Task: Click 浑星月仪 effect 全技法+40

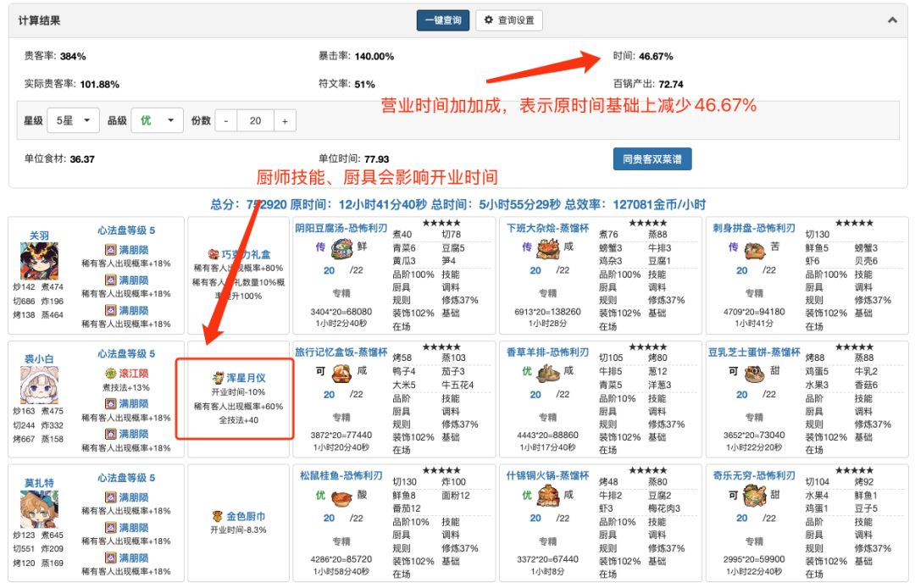Action: click(239, 420)
